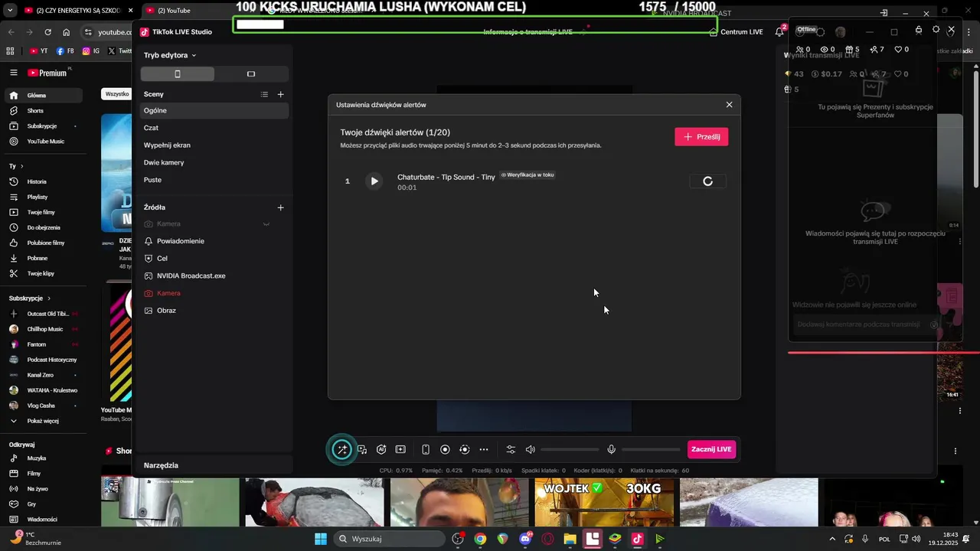Image resolution: width=980 pixels, height=551 pixels.
Task: Select the Dwie kamery scene
Action: pos(214,162)
